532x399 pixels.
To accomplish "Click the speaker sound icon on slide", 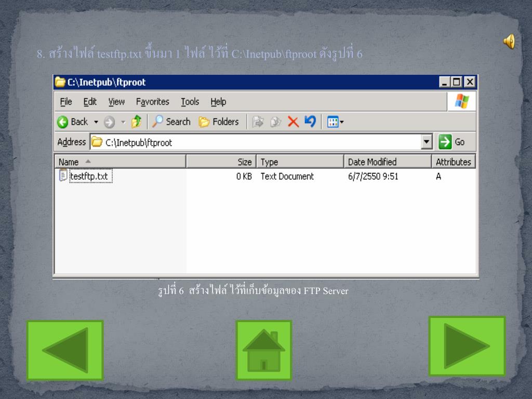I will coord(509,42).
